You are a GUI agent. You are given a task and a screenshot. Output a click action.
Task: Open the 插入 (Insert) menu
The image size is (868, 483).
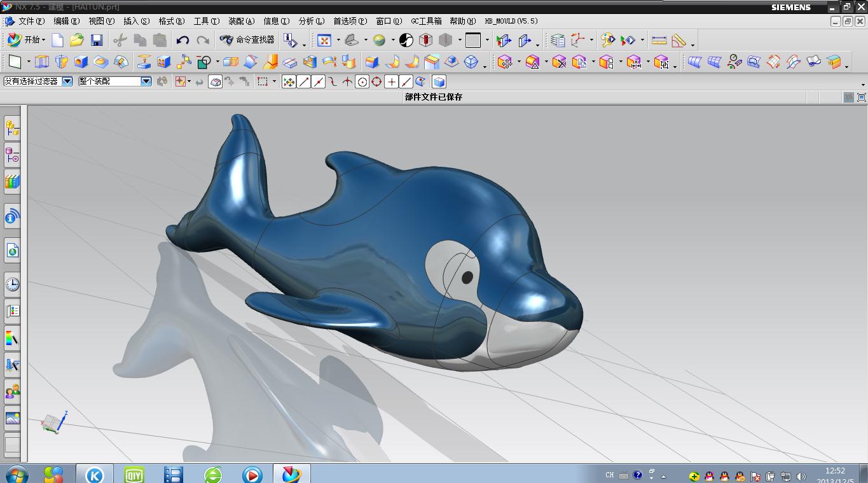tap(136, 21)
